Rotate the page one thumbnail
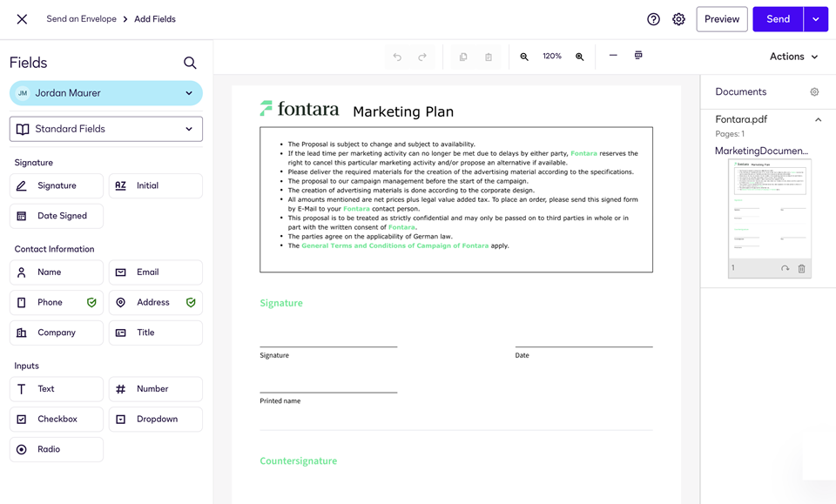The height and width of the screenshot is (504, 836). coord(786,268)
